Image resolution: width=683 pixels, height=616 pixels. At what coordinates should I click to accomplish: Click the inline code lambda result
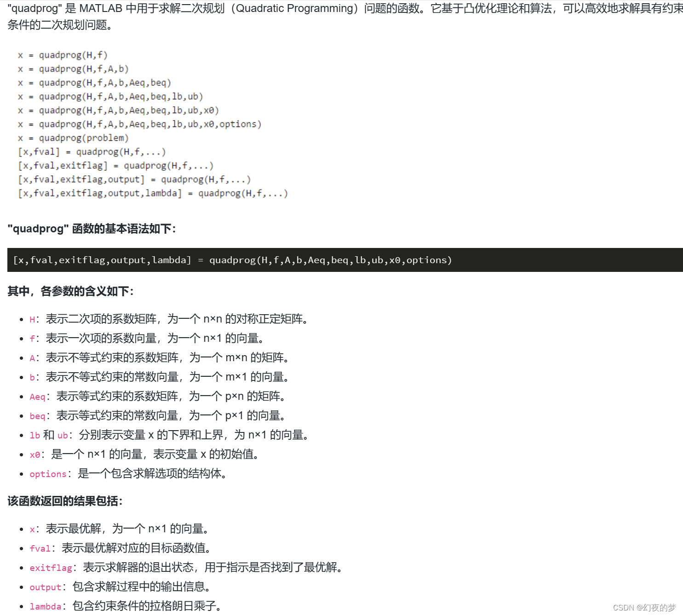[x=45, y=606]
